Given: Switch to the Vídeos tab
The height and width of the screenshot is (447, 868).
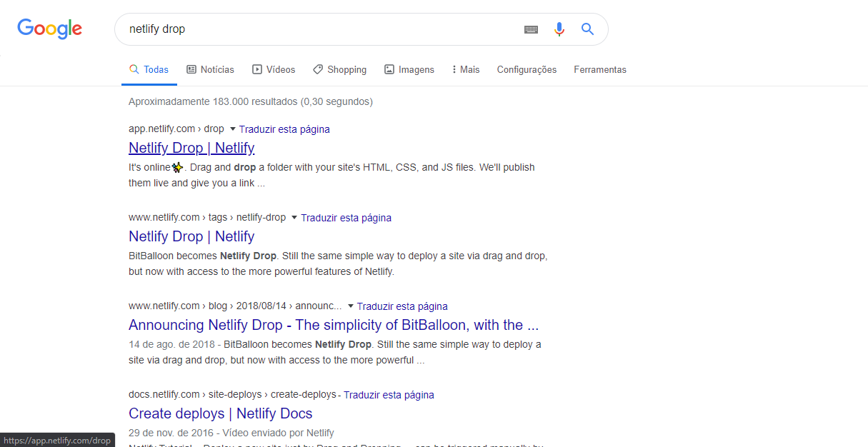Looking at the screenshot, I should point(274,69).
